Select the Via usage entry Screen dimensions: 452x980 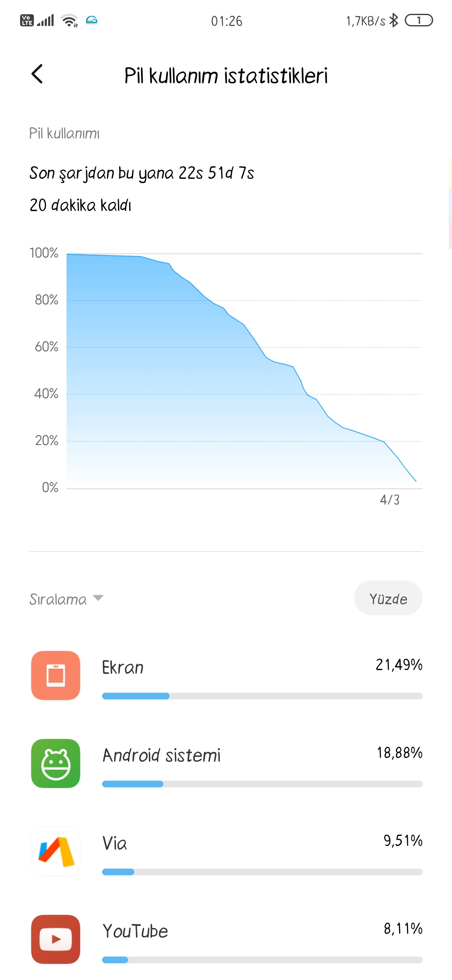coord(226,851)
